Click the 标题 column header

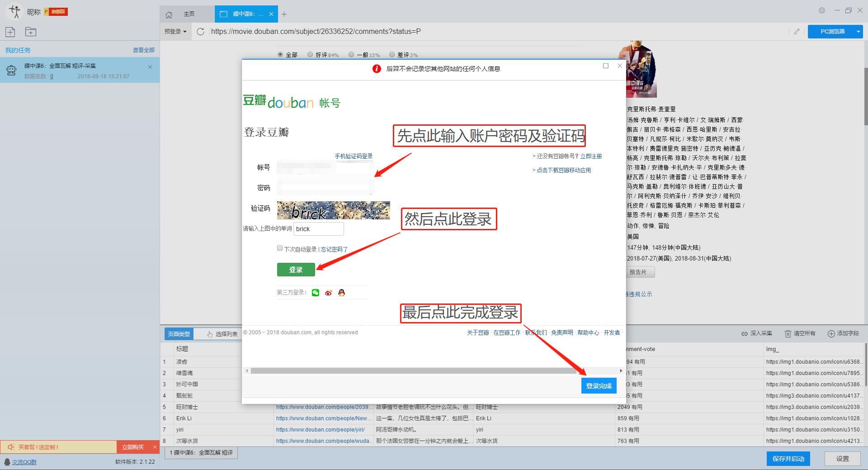coord(182,349)
